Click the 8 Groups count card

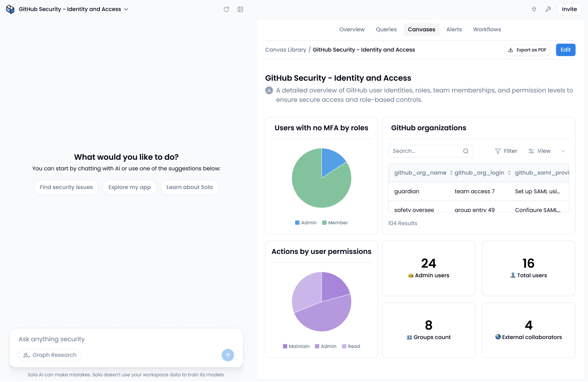point(429,330)
